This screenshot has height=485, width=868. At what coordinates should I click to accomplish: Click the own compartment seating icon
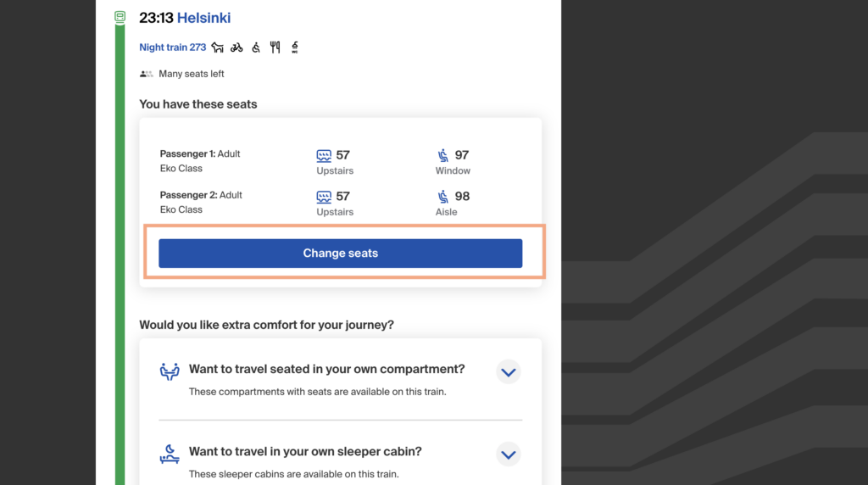coord(170,371)
